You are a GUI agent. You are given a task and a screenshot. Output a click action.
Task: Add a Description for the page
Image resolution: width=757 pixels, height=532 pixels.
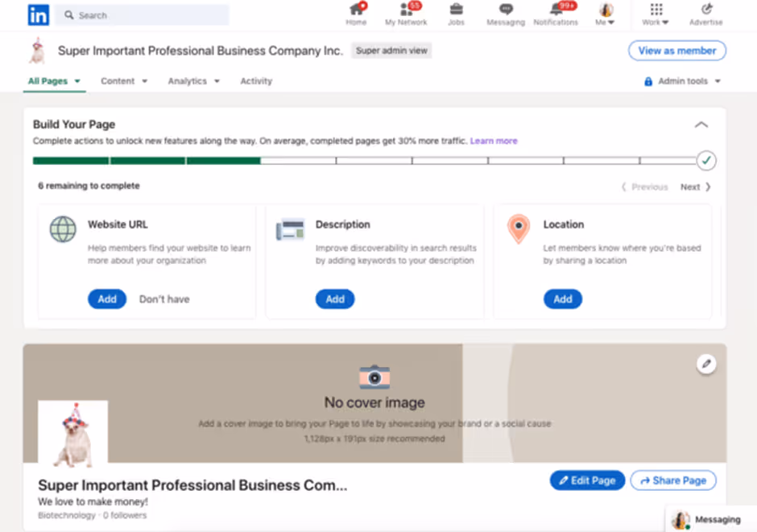click(x=335, y=299)
